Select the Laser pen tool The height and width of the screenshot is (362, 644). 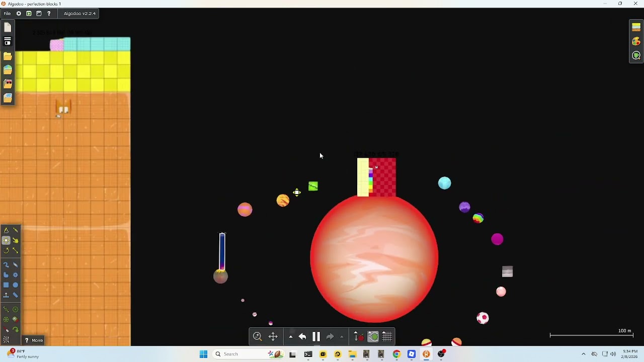point(6,330)
